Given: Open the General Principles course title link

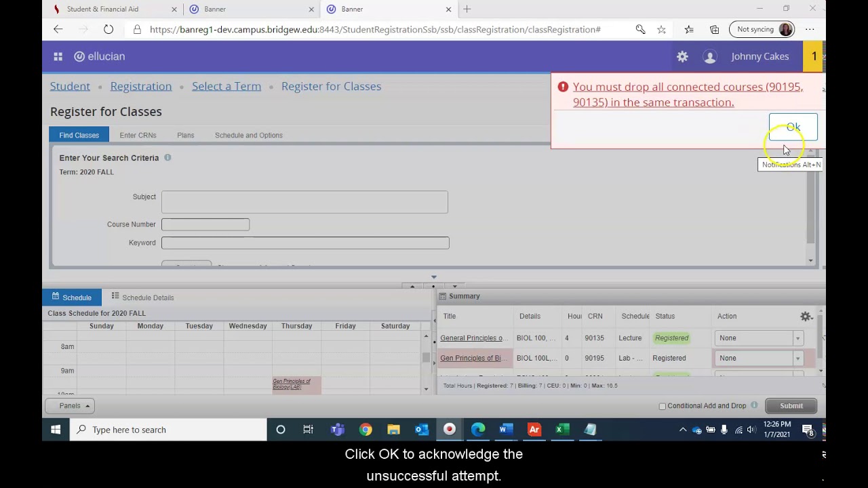Looking at the screenshot, I should click(x=473, y=338).
